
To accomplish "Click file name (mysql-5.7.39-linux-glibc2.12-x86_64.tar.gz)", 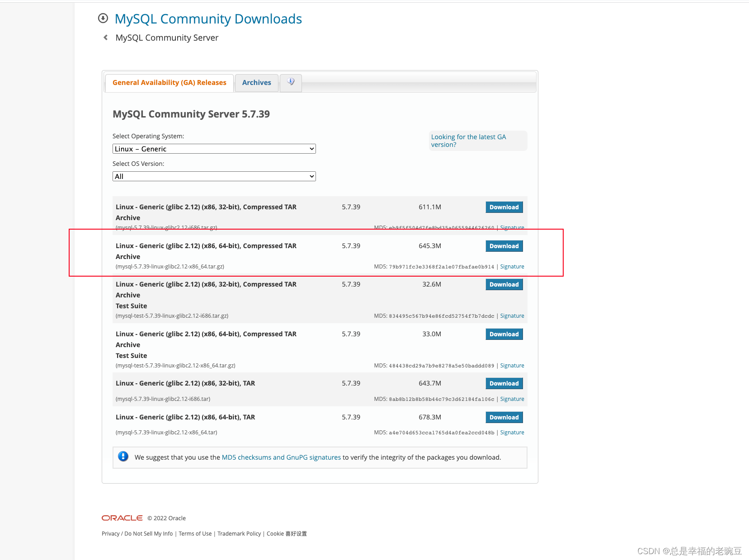I will [x=170, y=267].
